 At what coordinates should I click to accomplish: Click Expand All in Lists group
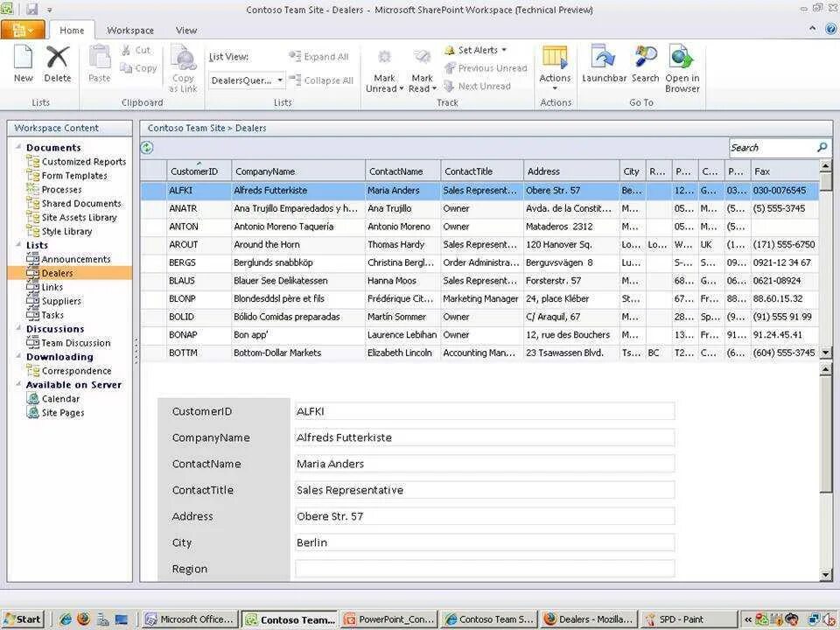[x=318, y=57]
